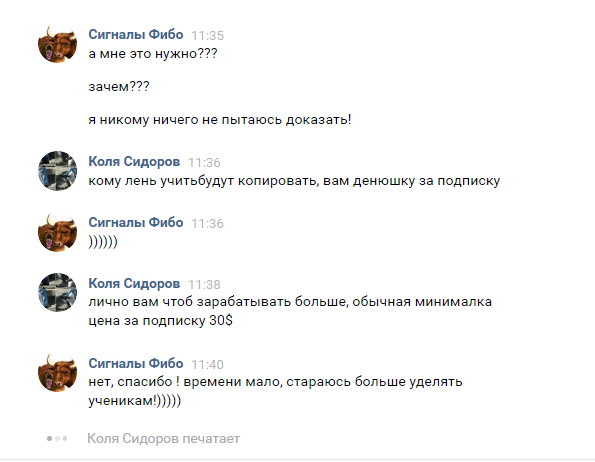Click Сигналы Фибо name at 11:40
The width and height of the screenshot is (595, 462).
point(136,363)
